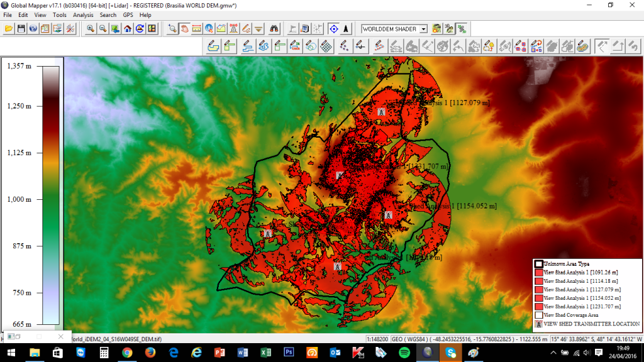Open the data file folder icon

coord(9,29)
